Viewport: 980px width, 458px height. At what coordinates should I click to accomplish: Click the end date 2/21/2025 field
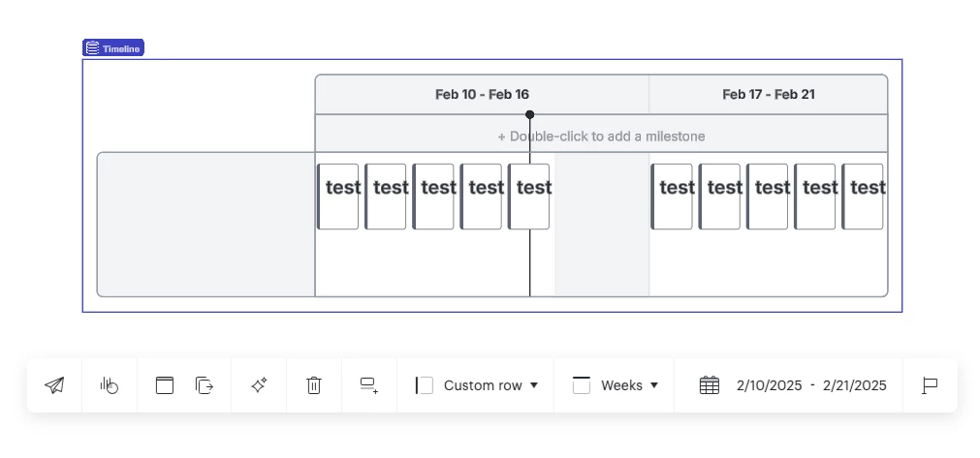[x=854, y=385]
